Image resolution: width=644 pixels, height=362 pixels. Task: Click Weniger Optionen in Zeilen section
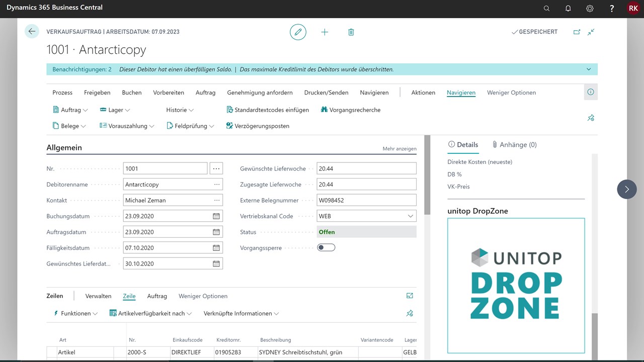(203, 296)
